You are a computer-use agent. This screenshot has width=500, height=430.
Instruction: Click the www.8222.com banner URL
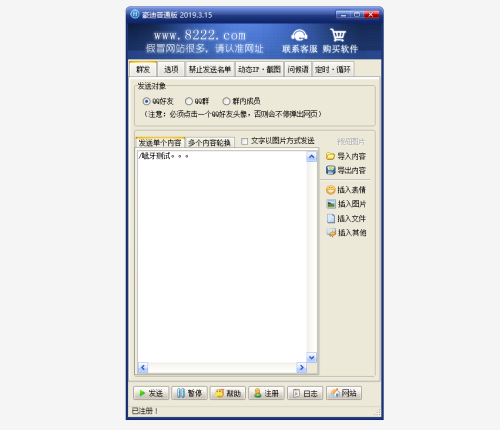[x=200, y=35]
